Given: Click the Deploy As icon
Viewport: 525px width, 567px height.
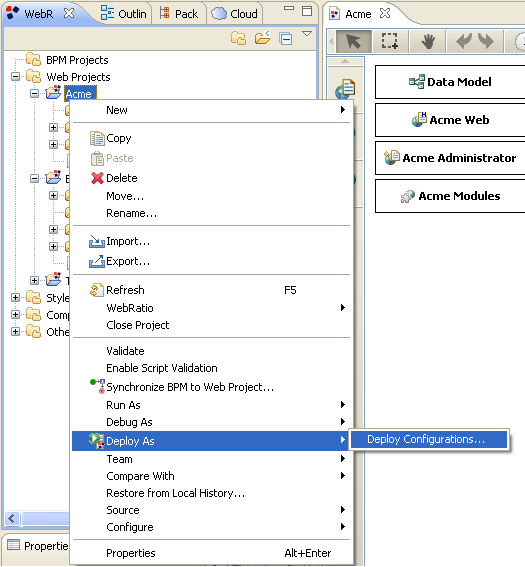Looking at the screenshot, I should 97,441.
